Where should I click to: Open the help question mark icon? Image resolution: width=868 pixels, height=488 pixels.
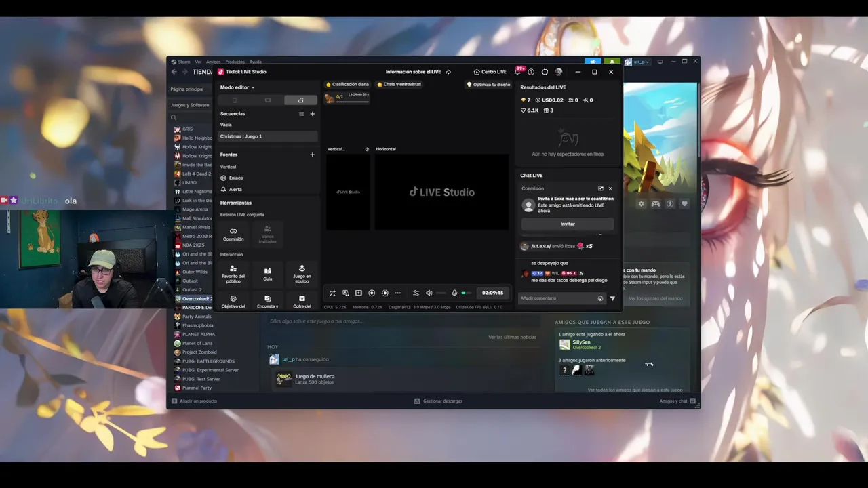531,72
